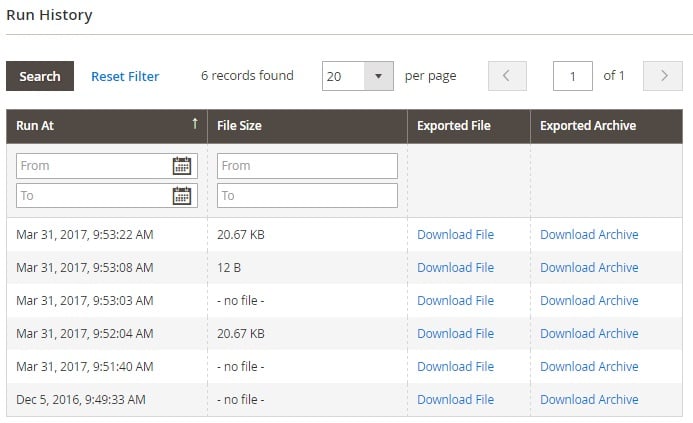Download Archive for Dec 5, 2016 run

click(589, 400)
